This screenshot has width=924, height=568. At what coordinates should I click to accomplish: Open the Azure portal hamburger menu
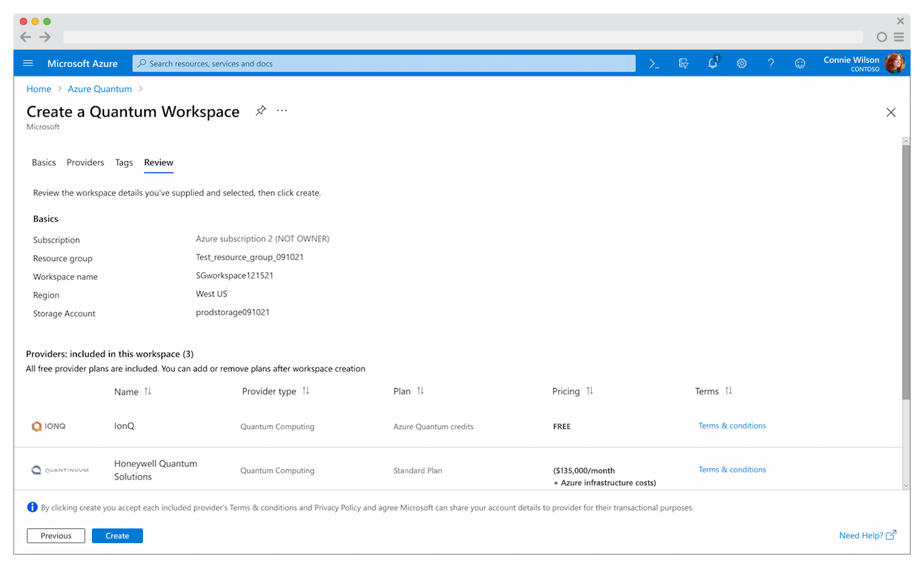click(x=28, y=64)
